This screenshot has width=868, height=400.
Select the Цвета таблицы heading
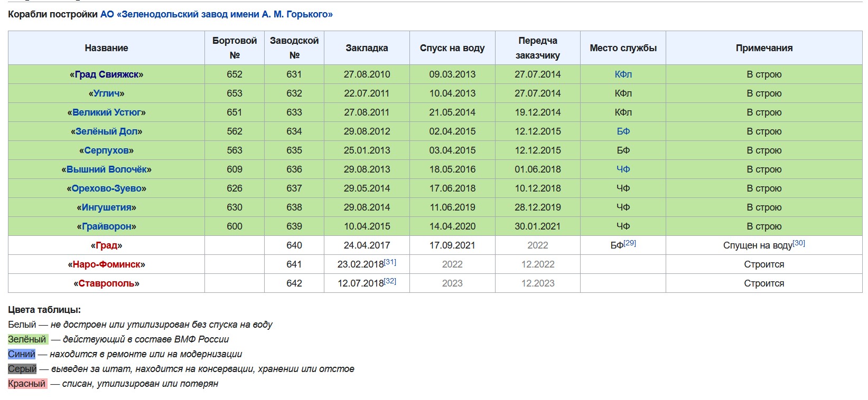coord(44,310)
